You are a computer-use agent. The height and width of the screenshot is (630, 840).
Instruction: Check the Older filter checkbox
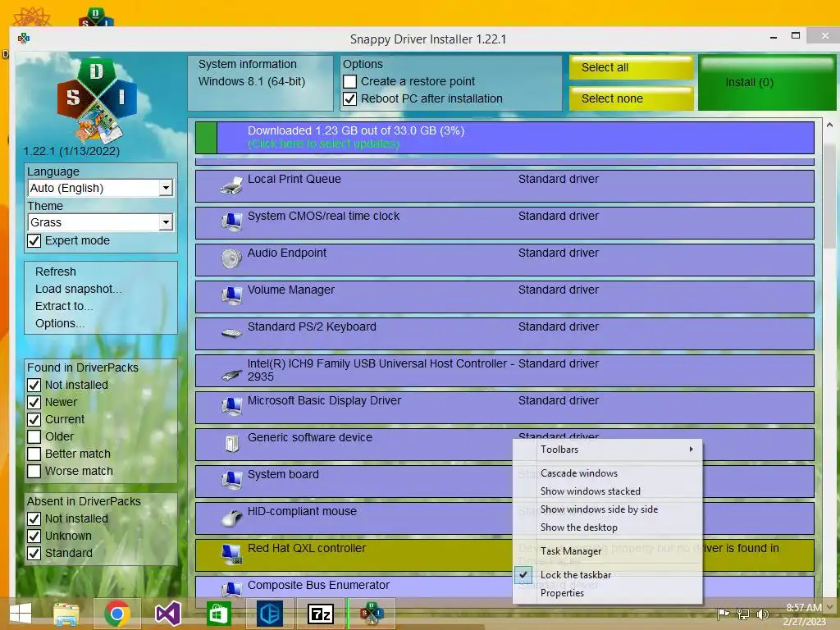[34, 436]
